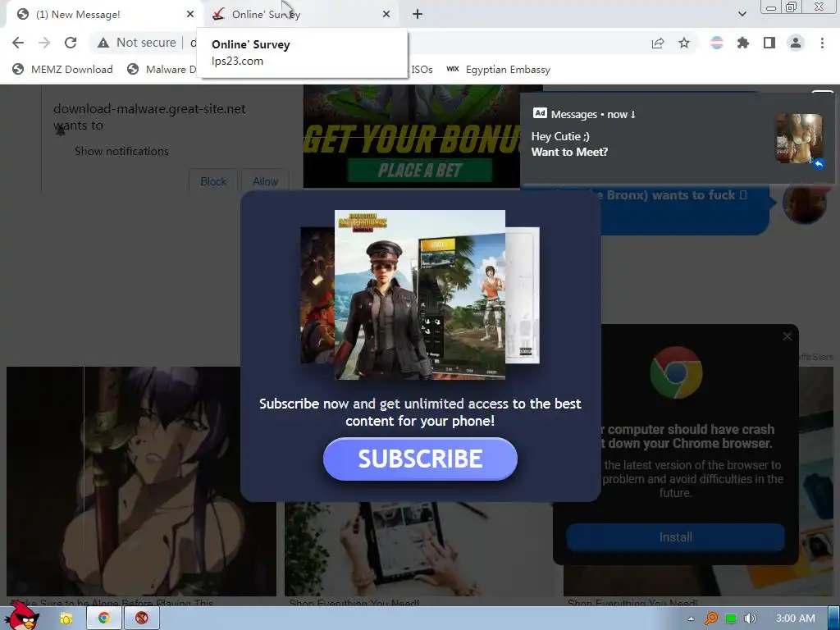Bookmark this page with the star icon
Screen dimensions: 840x630
684,43
